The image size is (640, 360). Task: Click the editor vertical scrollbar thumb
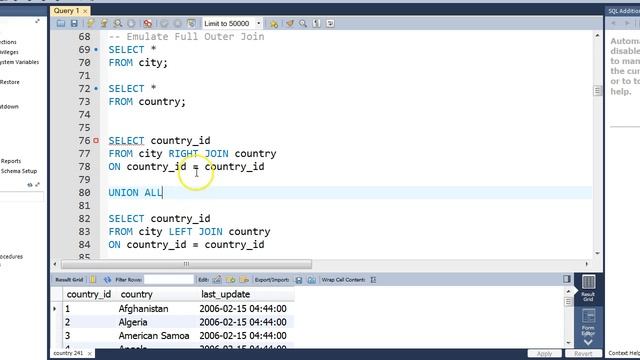point(597,91)
